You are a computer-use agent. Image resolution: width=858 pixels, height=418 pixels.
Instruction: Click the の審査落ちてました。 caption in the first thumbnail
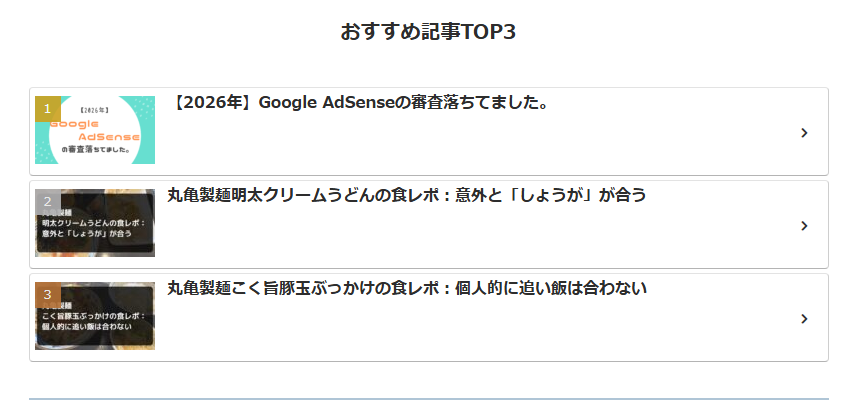(x=95, y=150)
